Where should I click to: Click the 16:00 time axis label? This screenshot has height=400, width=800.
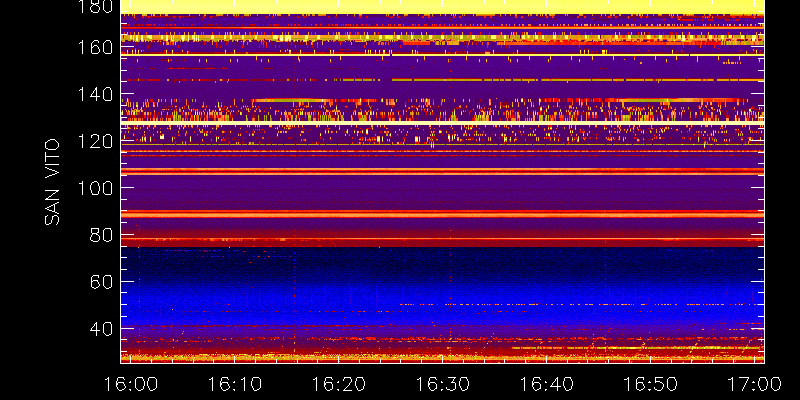[x=131, y=384]
